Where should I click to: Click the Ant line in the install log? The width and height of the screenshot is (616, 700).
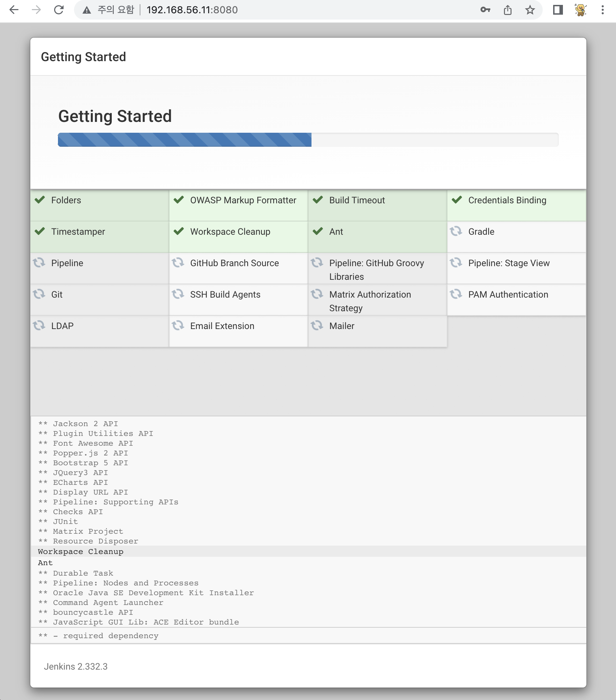click(x=45, y=563)
